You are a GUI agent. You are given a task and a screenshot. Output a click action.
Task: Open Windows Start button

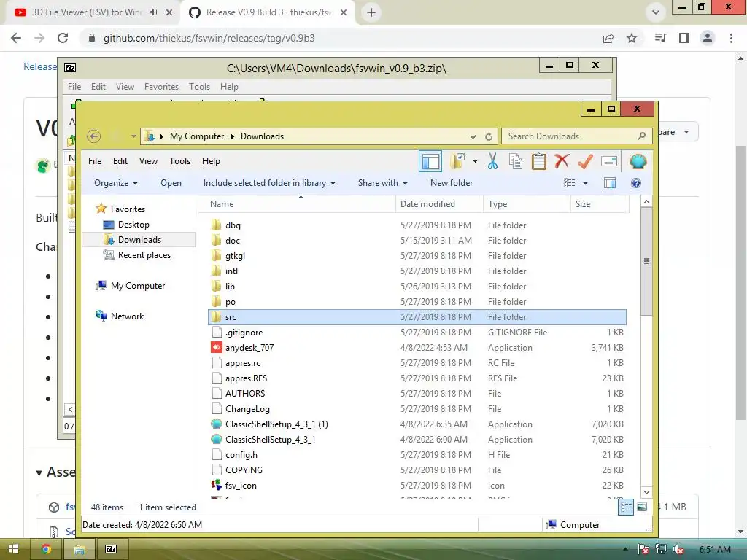tap(13, 549)
